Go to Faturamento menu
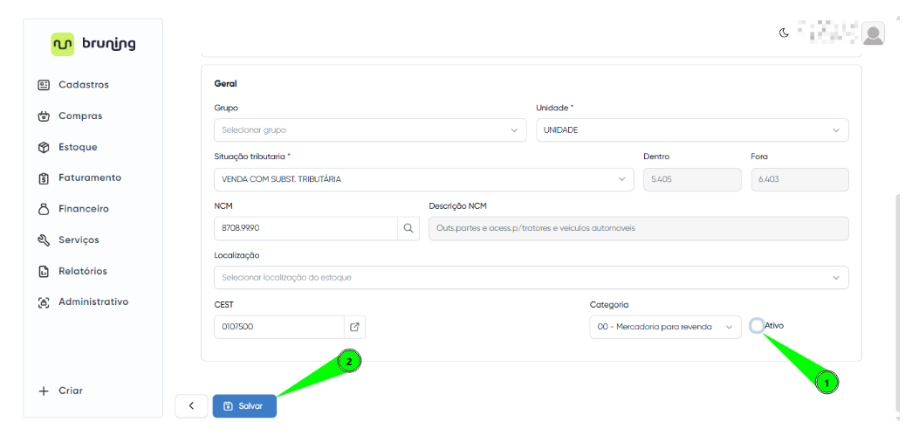 tap(89, 178)
